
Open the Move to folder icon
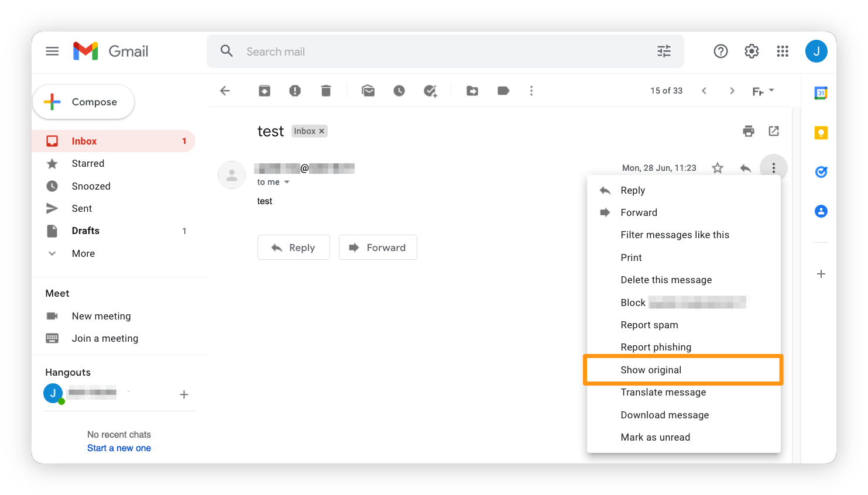pyautogui.click(x=472, y=91)
